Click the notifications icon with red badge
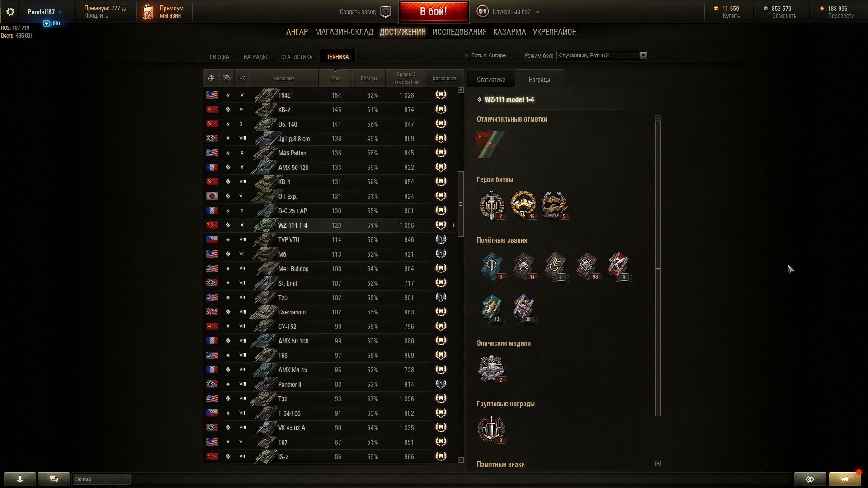 pos(844,479)
